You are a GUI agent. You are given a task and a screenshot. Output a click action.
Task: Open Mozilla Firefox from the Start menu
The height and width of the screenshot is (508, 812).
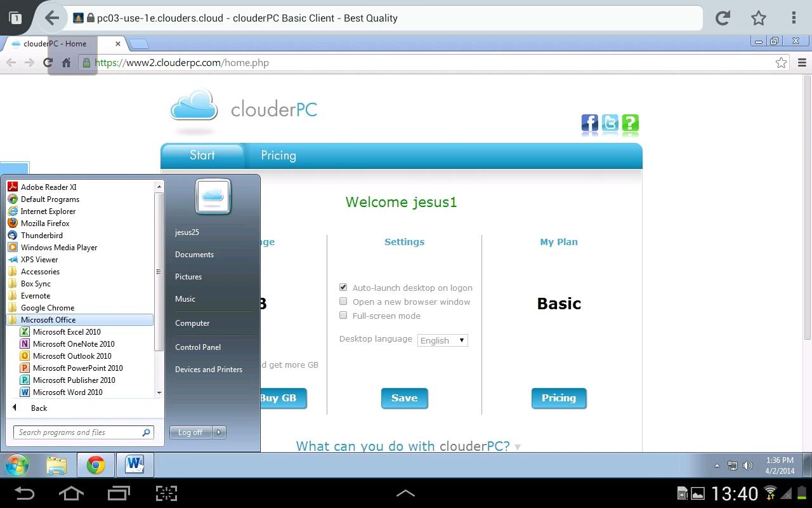pos(45,223)
